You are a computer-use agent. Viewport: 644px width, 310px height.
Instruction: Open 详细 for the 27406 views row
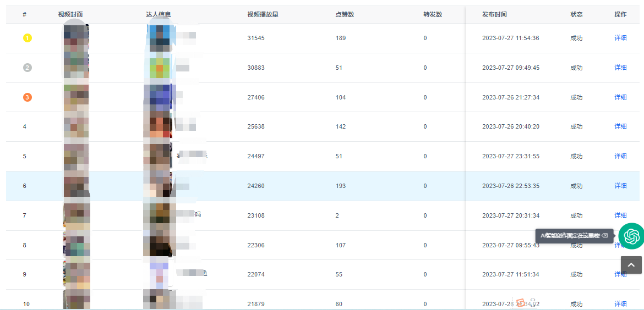point(620,97)
